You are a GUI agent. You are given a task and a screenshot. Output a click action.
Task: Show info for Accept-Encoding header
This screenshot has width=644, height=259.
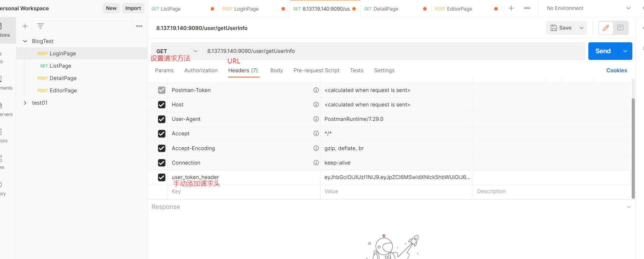point(316,148)
